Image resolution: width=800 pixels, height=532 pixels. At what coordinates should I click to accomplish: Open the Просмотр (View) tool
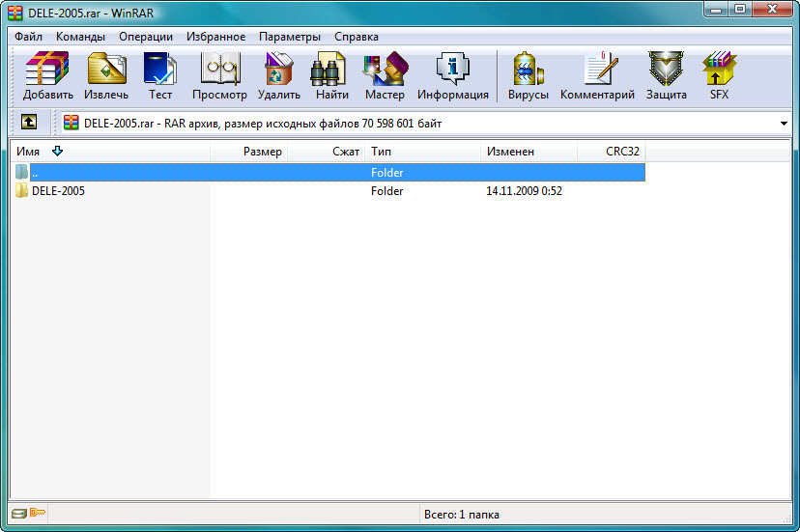coord(220,69)
